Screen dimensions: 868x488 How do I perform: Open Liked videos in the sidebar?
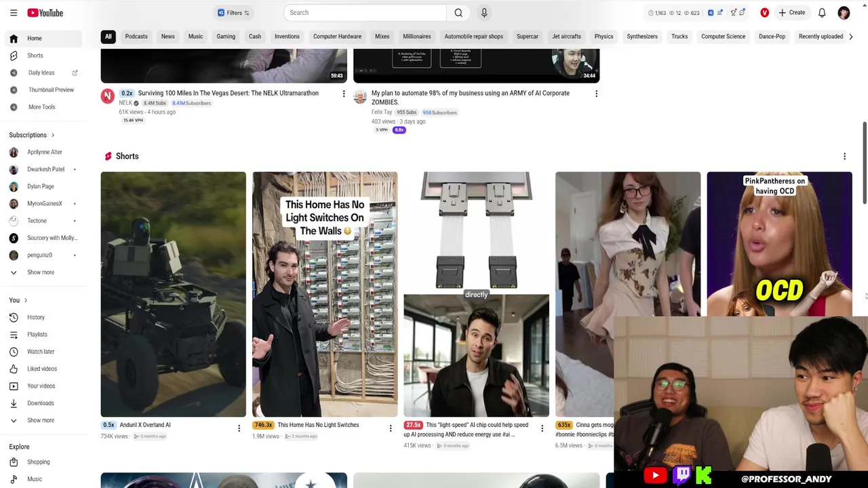click(43, 369)
